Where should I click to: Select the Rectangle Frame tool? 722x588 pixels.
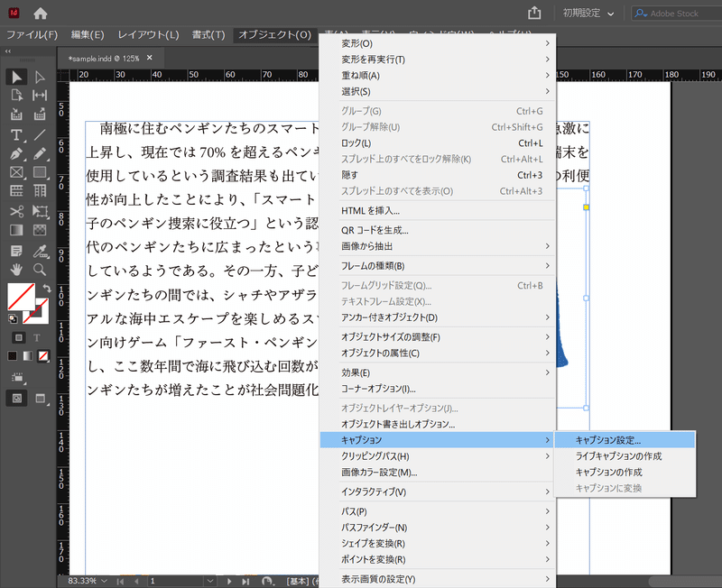click(16, 172)
